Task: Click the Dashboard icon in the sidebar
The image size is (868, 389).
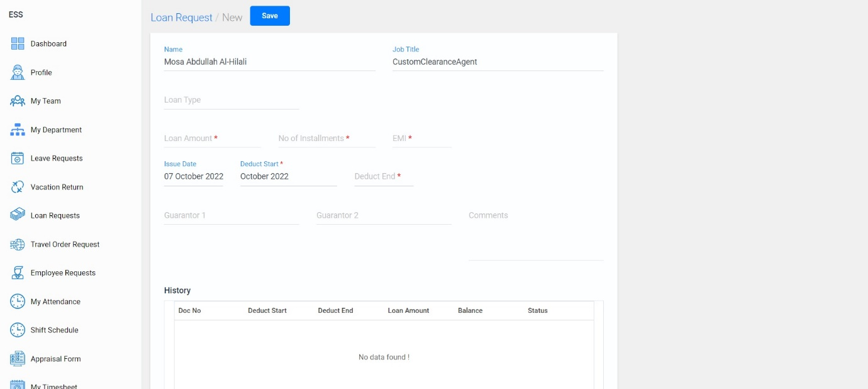Action: point(18,43)
